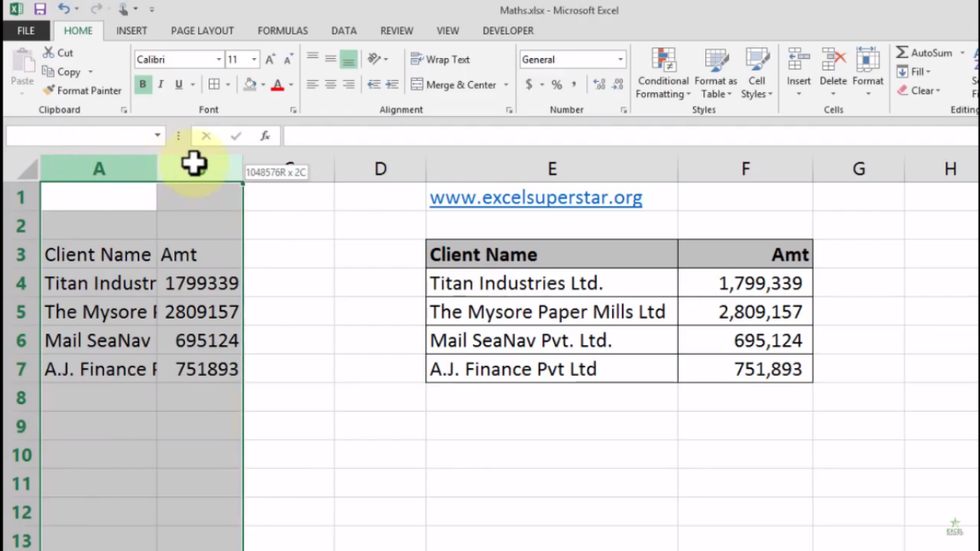This screenshot has width=980, height=551.
Task: Click the Paste clipboard icon
Action: point(23,62)
